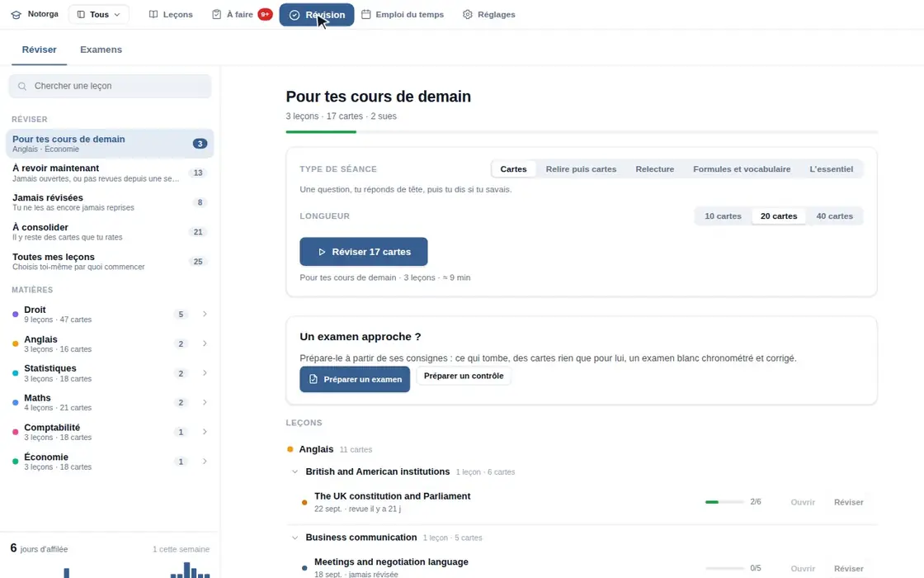This screenshot has width=924, height=578.
Task: Click the orange Anglais sidebar color dot
Action: 16,343
